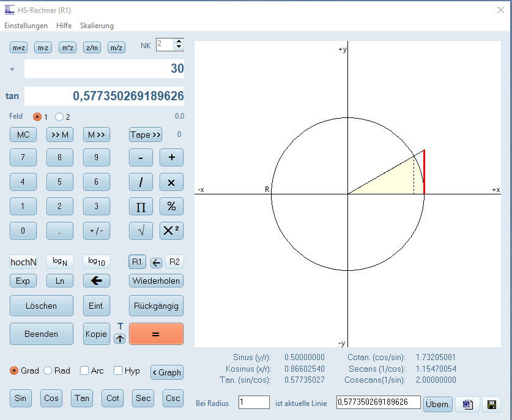Click the Kopie copy button
The image size is (512, 420).
click(97, 334)
